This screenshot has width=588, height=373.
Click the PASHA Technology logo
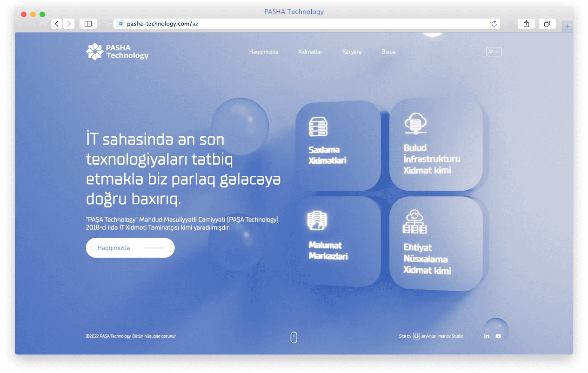[117, 52]
